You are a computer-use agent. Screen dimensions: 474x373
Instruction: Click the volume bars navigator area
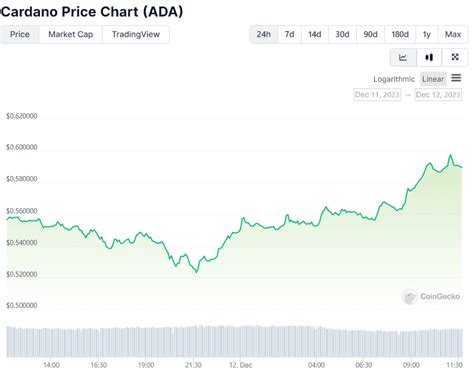pyautogui.click(x=235, y=342)
